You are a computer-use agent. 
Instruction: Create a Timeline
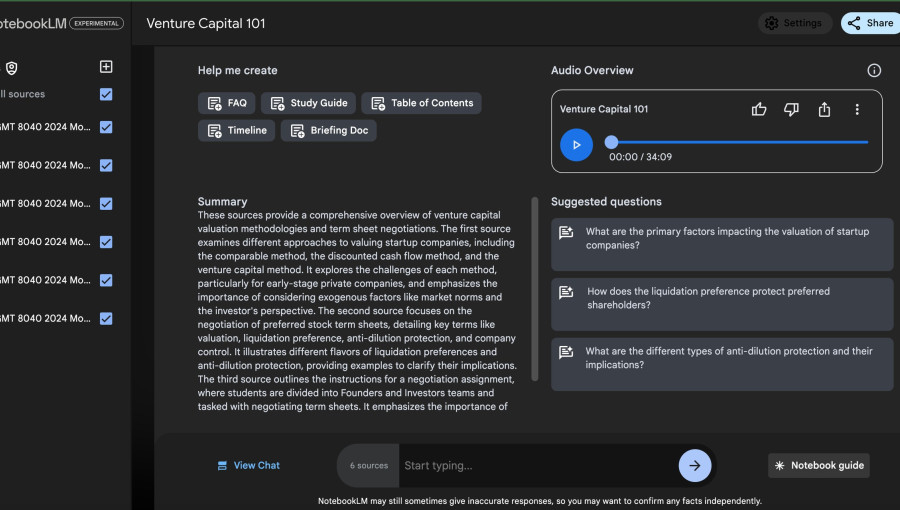coord(236,130)
